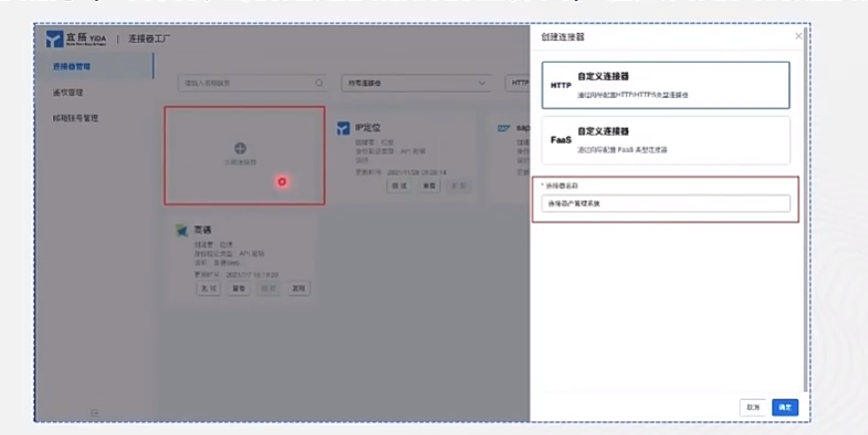
Task: Open the HTTP filter dropdown
Action: point(517,83)
